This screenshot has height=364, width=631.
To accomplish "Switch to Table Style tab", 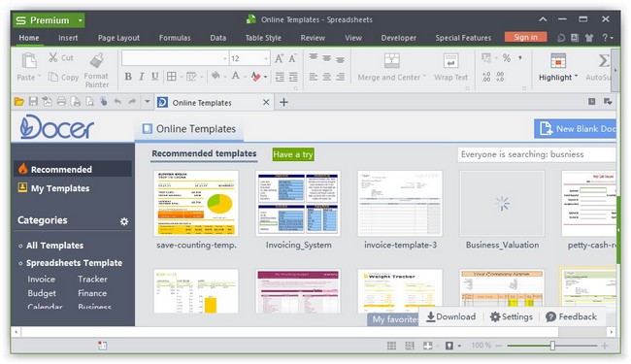I will tap(263, 38).
